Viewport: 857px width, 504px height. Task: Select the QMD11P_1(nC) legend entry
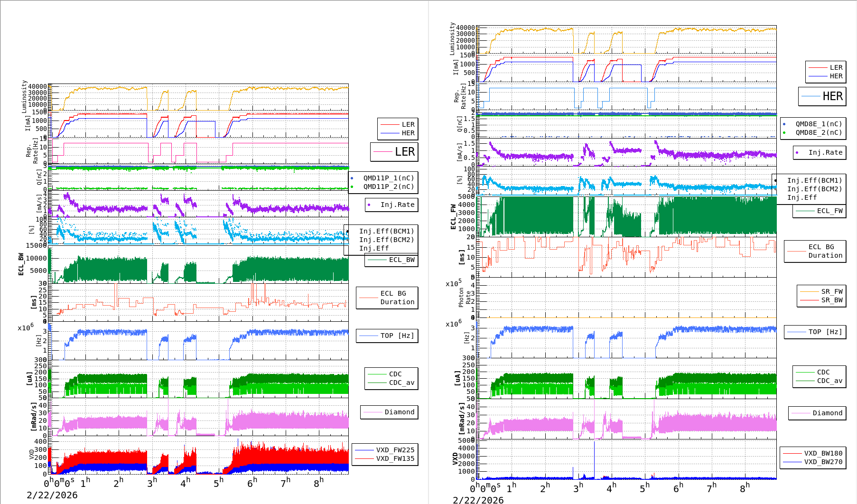coord(388,178)
